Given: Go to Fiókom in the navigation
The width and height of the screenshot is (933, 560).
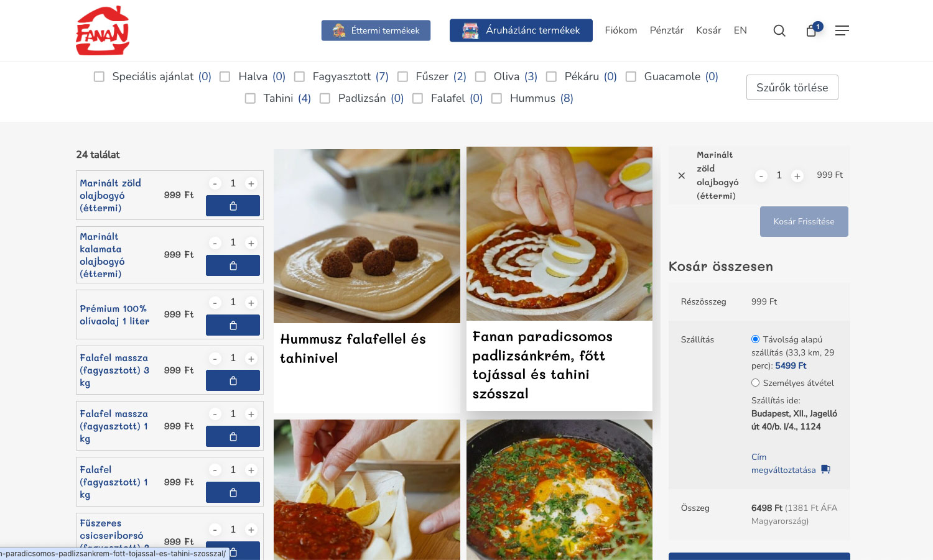Looking at the screenshot, I should 621,30.
